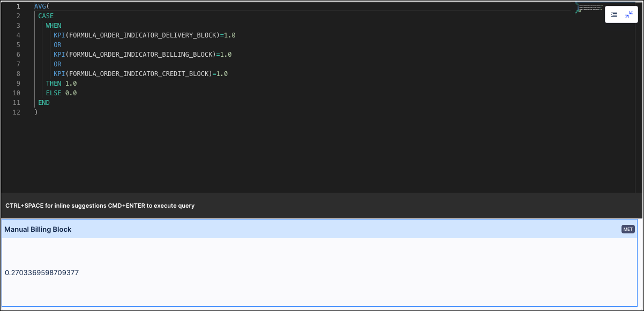Open the code minimap thumbnail
Viewport: 644px width, 311px height.
pyautogui.click(x=590, y=7)
